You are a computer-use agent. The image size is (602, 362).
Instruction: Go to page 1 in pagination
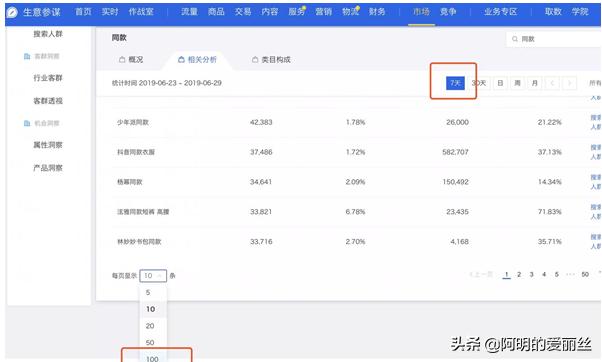tap(506, 274)
